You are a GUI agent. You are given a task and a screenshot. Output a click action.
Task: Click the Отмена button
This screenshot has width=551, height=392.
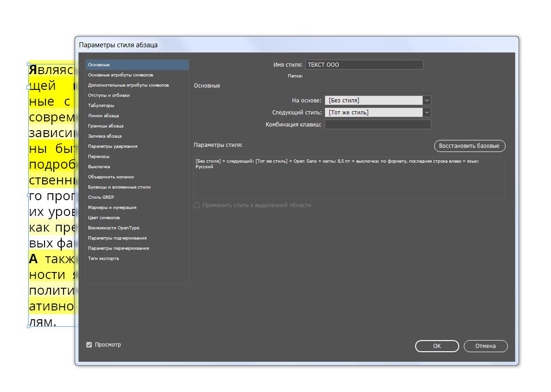click(x=486, y=346)
